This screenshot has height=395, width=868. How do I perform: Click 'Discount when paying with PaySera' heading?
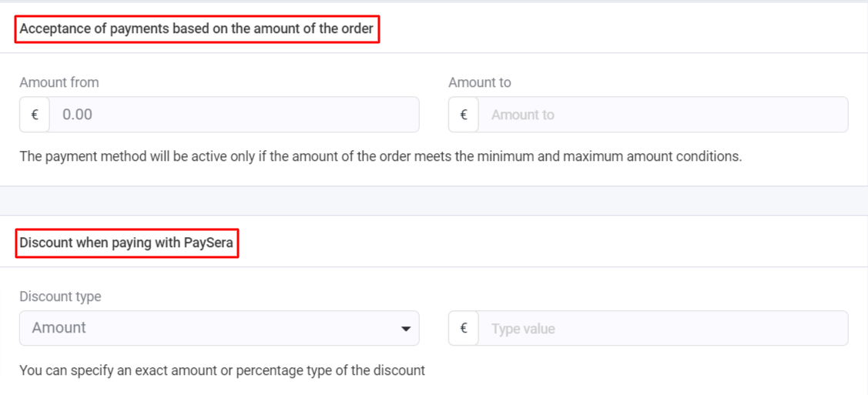pos(126,243)
